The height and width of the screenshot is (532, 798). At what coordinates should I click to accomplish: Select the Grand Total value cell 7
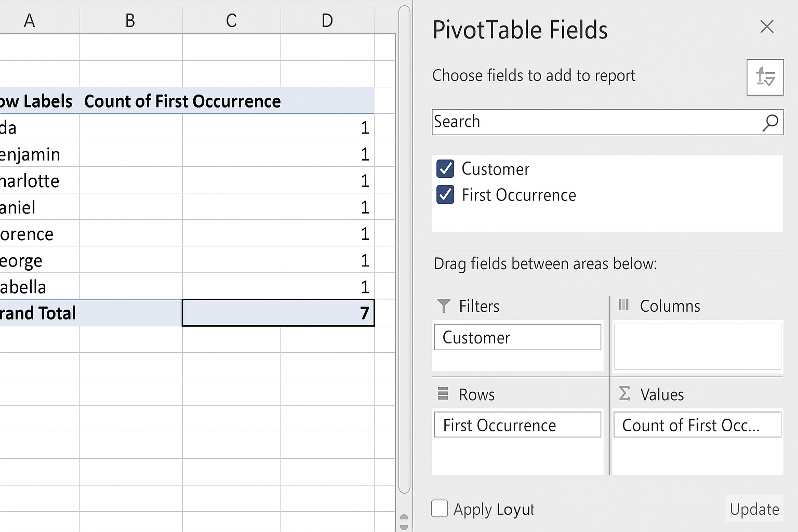(278, 313)
